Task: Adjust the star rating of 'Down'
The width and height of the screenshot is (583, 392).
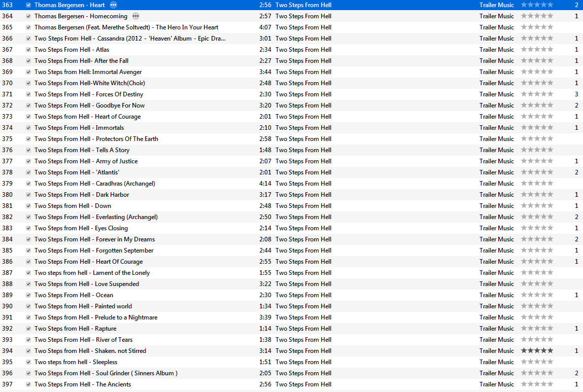Action: [x=536, y=205]
